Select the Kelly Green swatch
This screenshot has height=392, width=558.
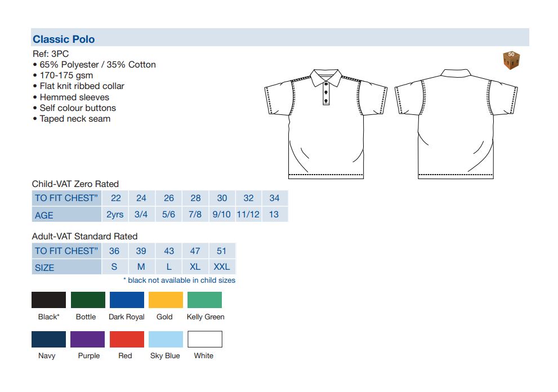[204, 300]
